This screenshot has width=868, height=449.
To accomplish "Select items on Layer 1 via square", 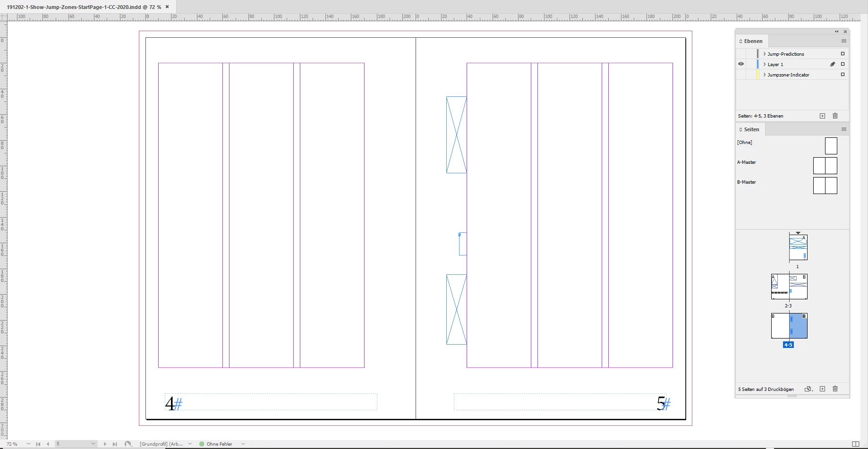I will click(842, 64).
